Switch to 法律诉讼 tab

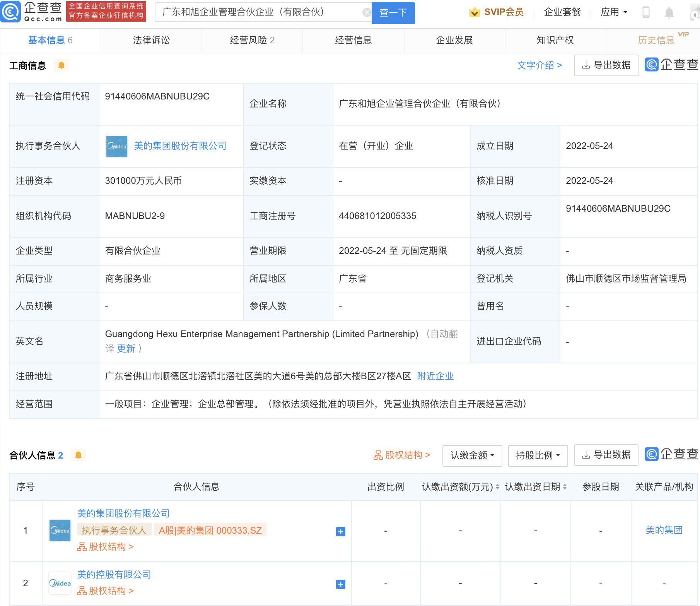[x=151, y=40]
